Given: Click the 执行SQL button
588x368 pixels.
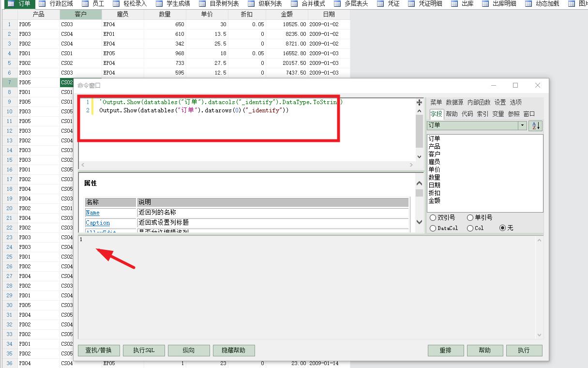Looking at the screenshot, I should point(144,350).
